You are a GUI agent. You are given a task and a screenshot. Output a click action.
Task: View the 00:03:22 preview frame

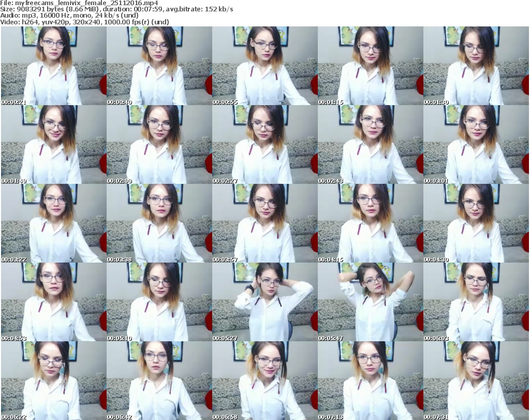54,223
